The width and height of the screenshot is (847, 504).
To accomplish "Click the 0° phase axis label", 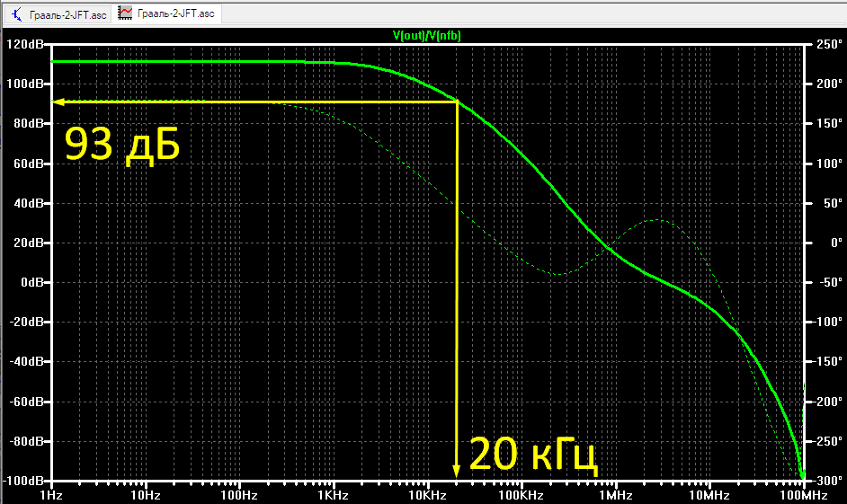I will pos(835,243).
